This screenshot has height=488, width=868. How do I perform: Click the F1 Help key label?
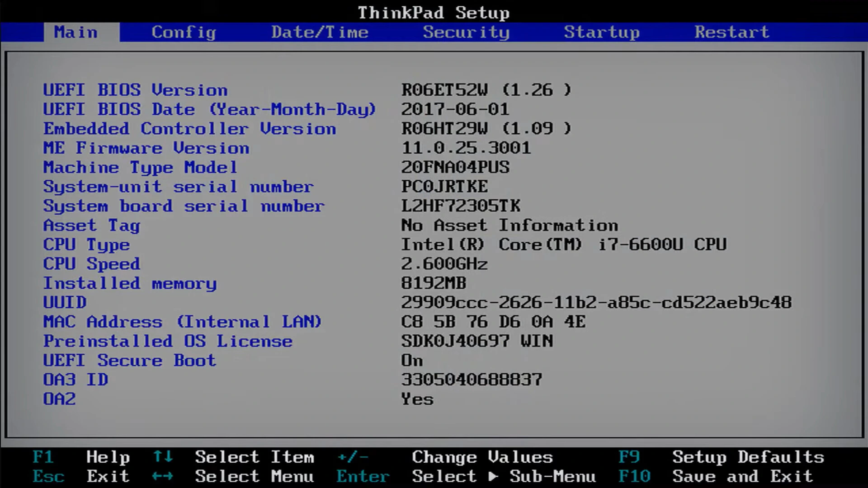[43, 457]
